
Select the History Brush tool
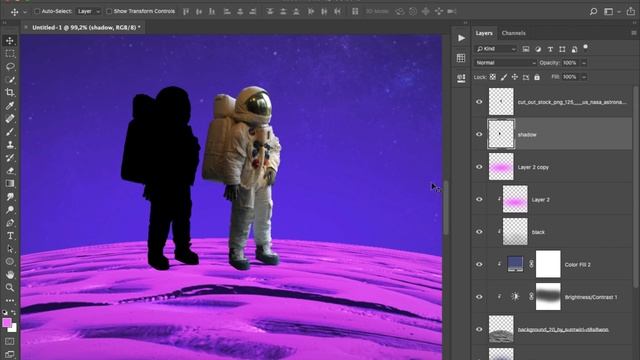[x=10, y=158]
